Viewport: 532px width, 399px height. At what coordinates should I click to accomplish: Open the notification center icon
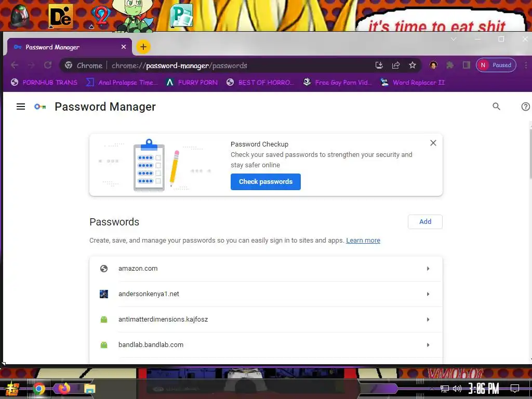point(515,389)
